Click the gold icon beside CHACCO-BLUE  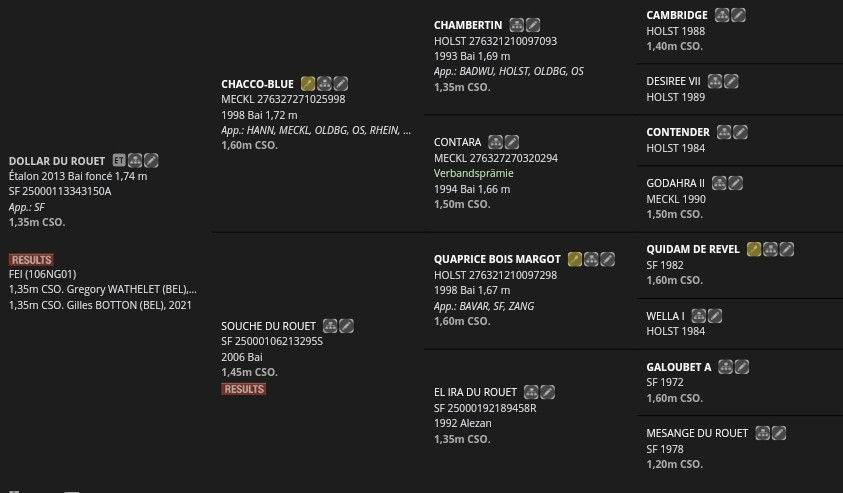(308, 83)
